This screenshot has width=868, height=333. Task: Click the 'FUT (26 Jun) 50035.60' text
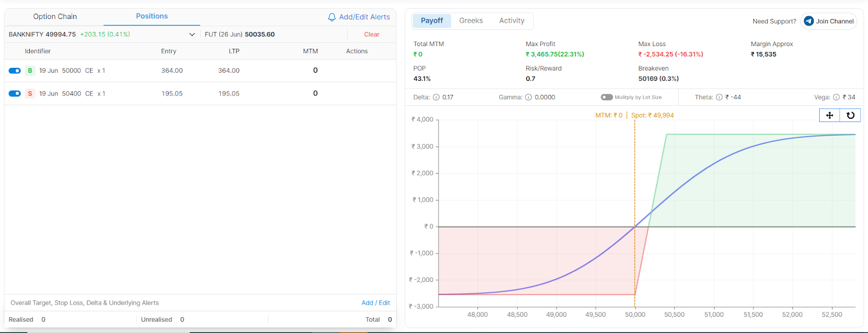click(240, 35)
